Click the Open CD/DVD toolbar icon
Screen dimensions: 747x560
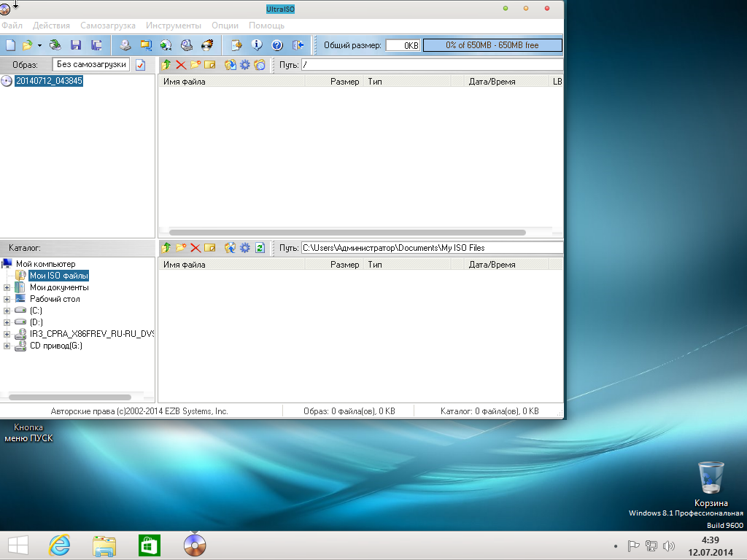(55, 45)
